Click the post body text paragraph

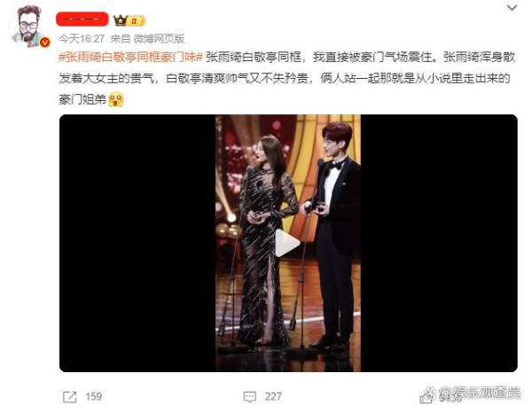[287, 78]
